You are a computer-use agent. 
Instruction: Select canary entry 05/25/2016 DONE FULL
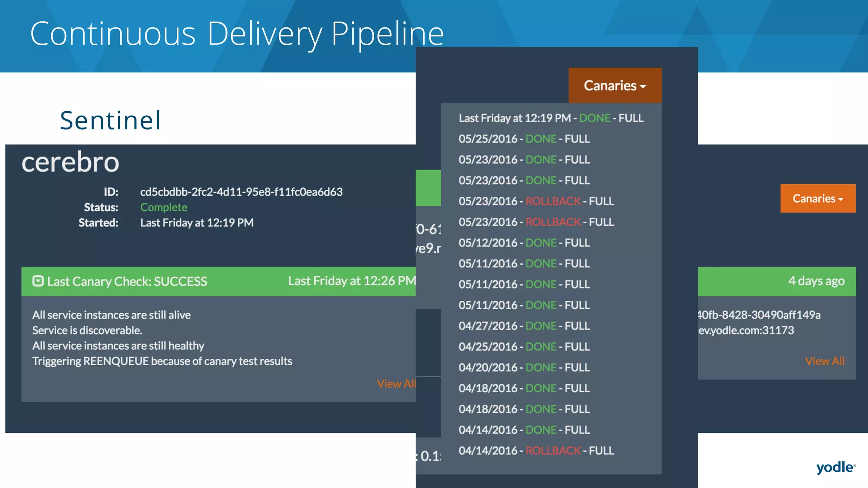click(x=524, y=139)
